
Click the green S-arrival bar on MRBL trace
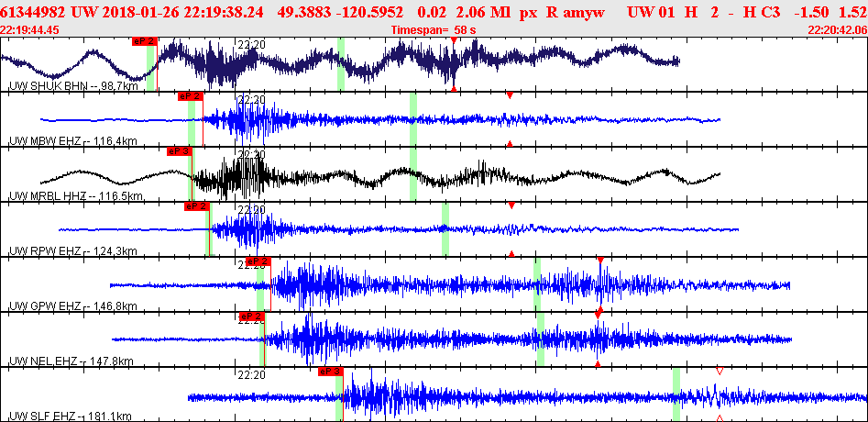pyautogui.click(x=413, y=174)
